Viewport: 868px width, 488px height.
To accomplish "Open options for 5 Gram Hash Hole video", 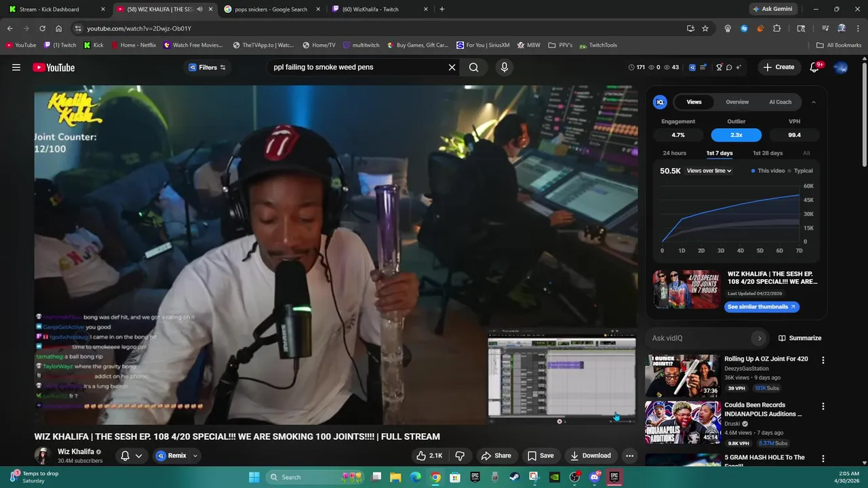I will coord(823,459).
